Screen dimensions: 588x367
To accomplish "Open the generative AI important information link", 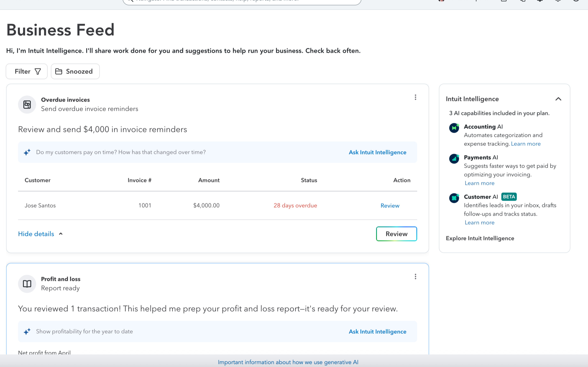I will (288, 362).
